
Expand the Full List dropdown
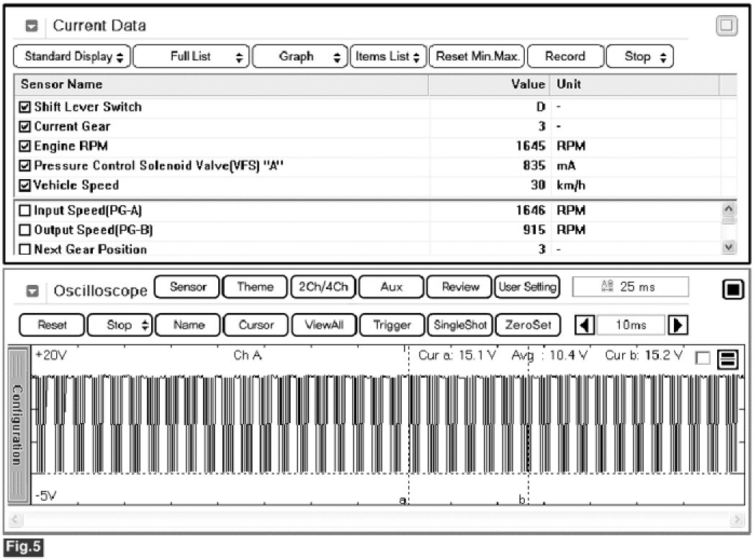(x=192, y=56)
